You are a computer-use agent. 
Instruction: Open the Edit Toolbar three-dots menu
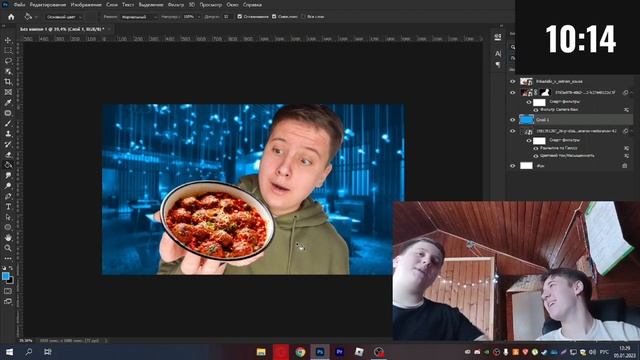pos(8,258)
